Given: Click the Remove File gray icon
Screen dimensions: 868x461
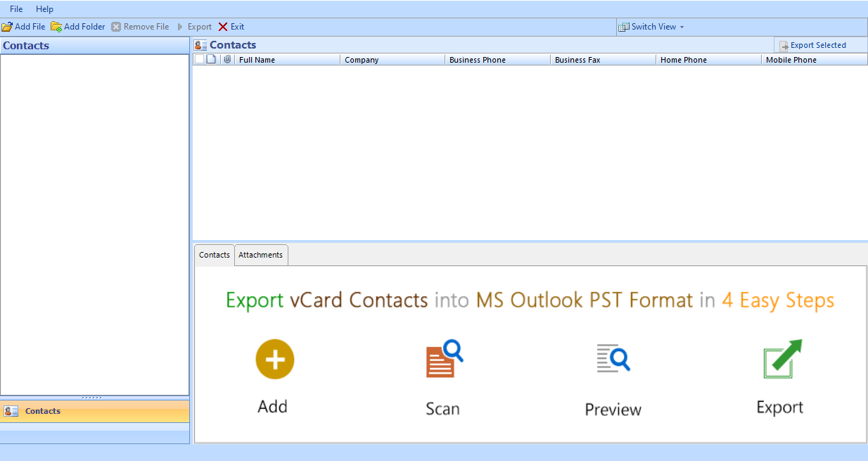Looking at the screenshot, I should pyautogui.click(x=116, y=27).
